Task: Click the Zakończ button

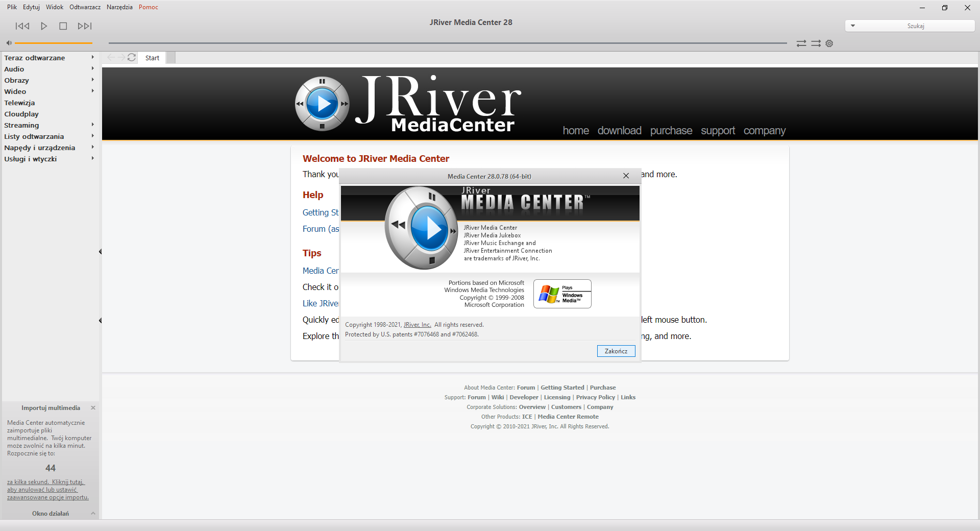Action: pyautogui.click(x=616, y=351)
